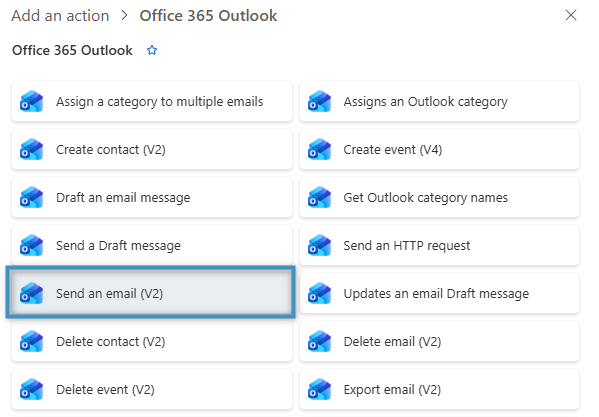Click Outlook icon beside Delete contact (V2)

click(x=31, y=341)
